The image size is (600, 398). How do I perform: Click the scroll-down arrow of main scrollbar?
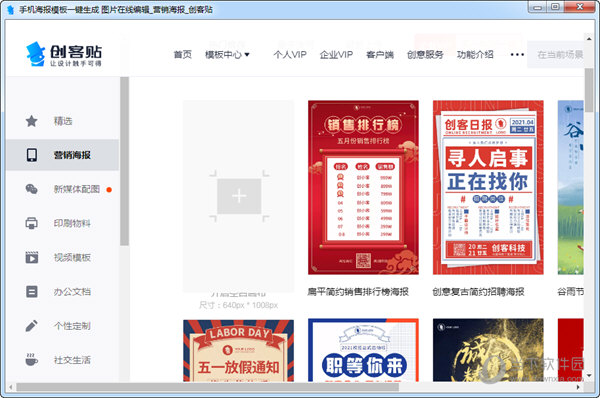point(589,376)
